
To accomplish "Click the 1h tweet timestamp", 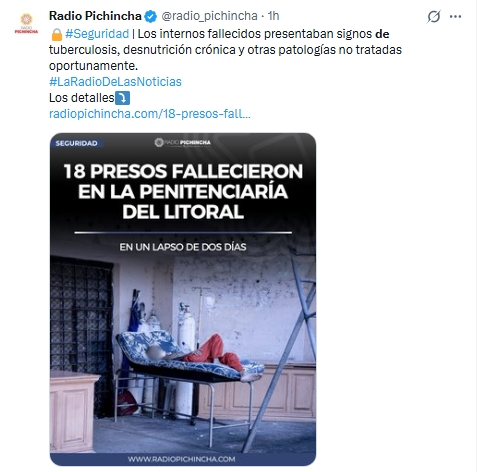I will pos(273,16).
